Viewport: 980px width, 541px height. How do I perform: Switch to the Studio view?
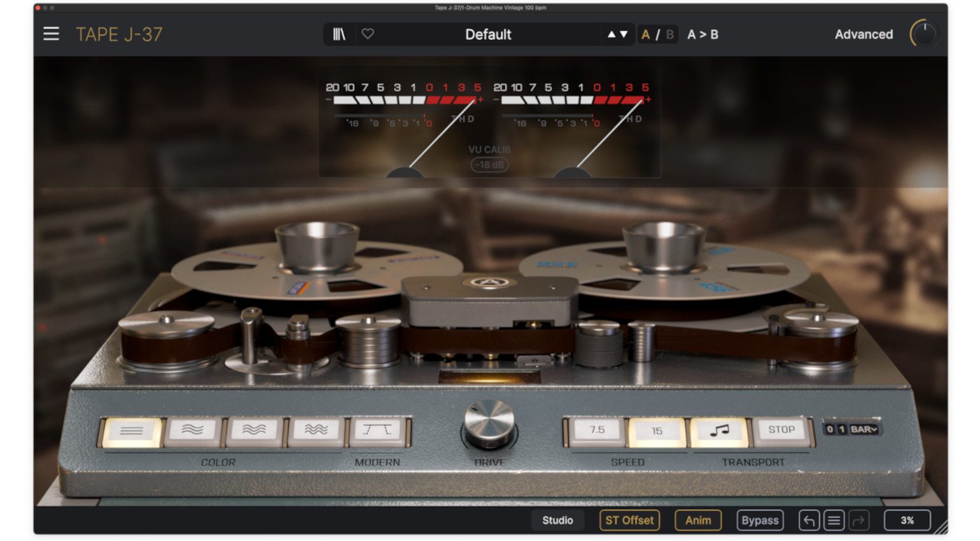[557, 521]
